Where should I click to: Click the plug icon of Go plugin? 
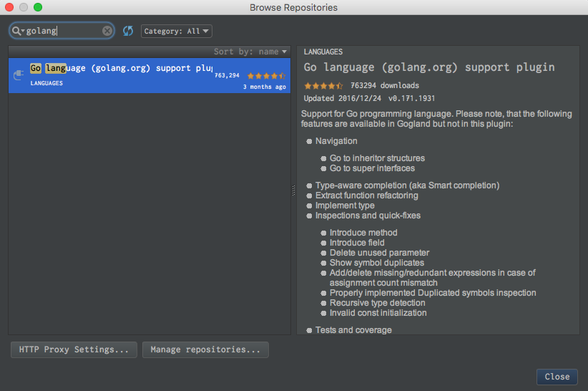point(19,75)
